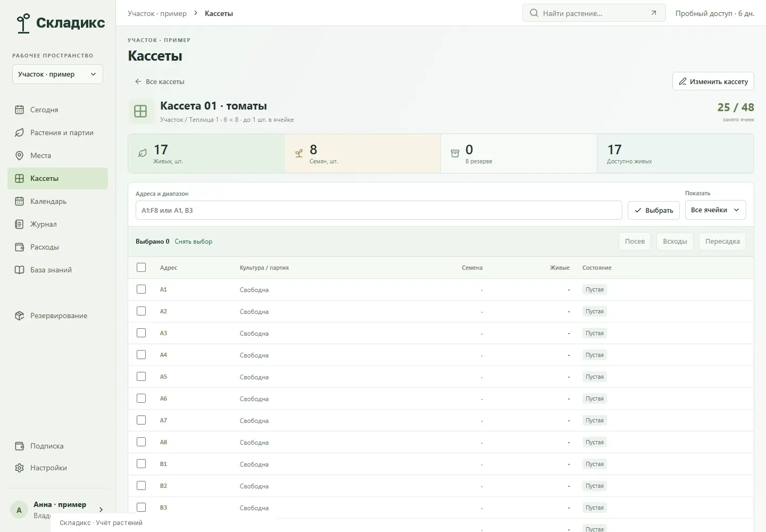Click the Всходы action button

click(675, 242)
